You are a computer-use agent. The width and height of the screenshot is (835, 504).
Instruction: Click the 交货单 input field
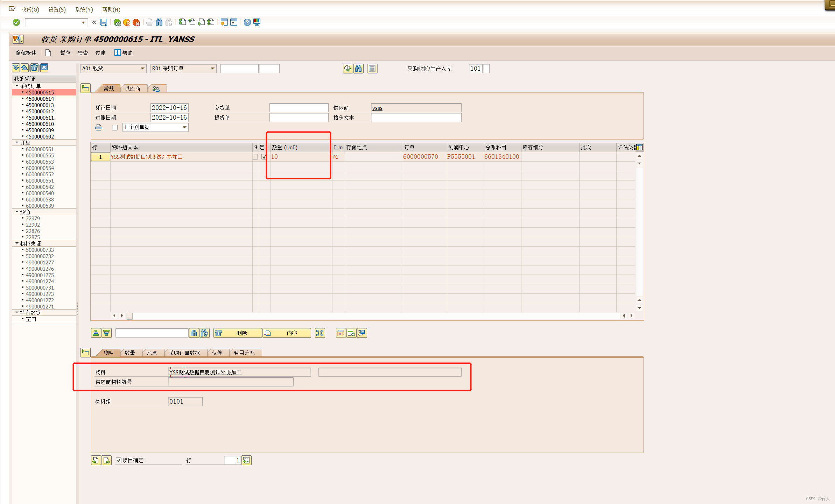pos(299,108)
